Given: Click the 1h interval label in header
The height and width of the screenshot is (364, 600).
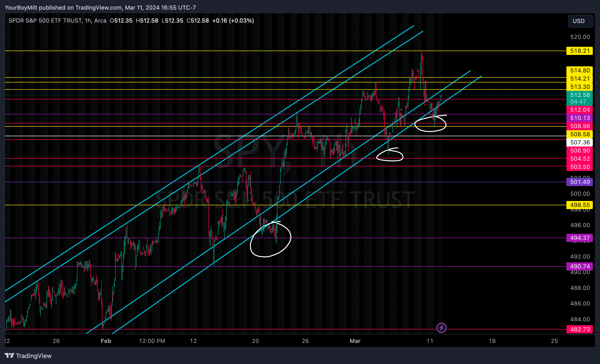Looking at the screenshot, I should (x=88, y=21).
